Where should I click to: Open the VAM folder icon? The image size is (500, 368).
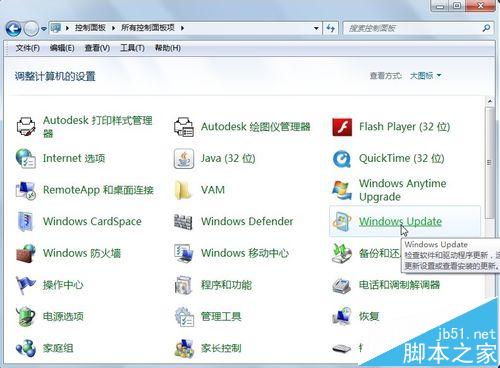coord(183,190)
